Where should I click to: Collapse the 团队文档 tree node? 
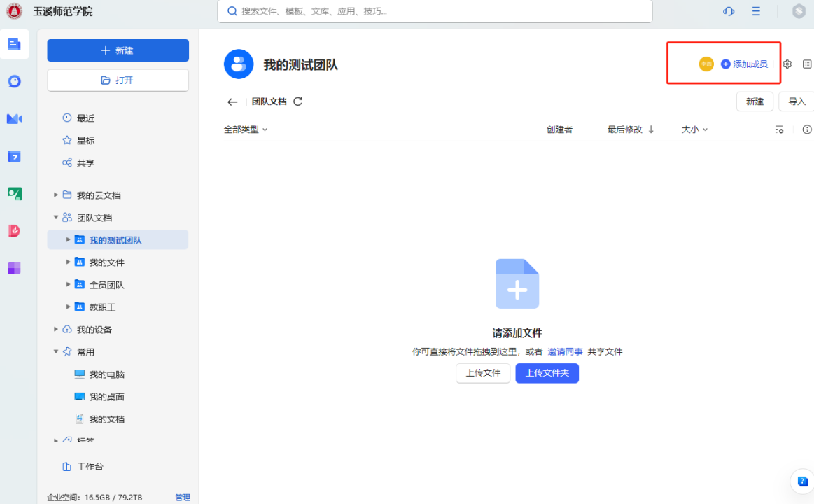(x=56, y=218)
